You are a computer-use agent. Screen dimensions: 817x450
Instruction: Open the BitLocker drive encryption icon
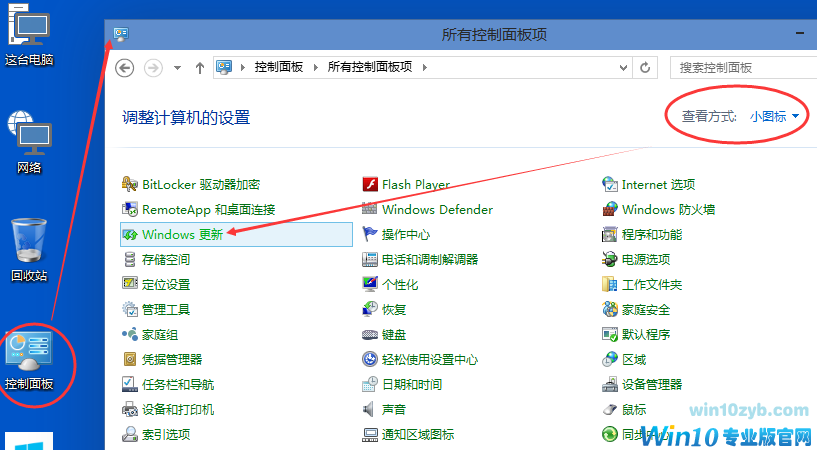pos(130,184)
